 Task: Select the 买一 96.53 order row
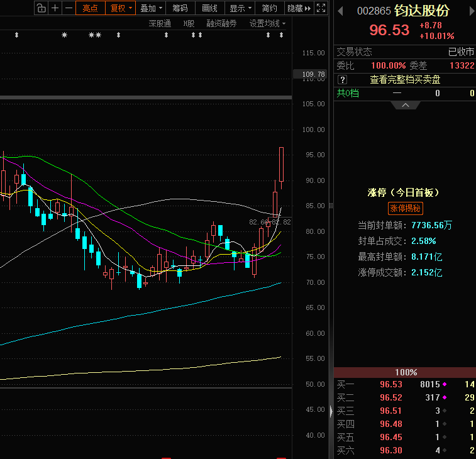tap(405, 384)
